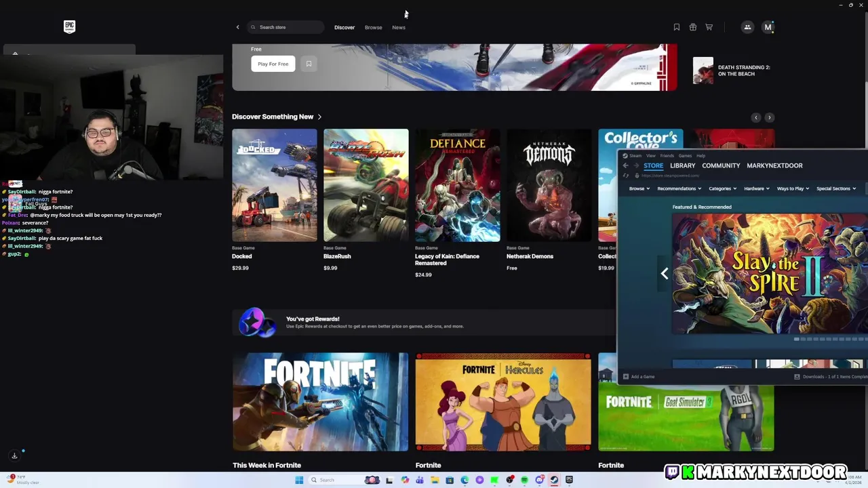Image resolution: width=868 pixels, height=488 pixels.
Task: Open the Netherak Demons game cover
Action: (x=549, y=185)
